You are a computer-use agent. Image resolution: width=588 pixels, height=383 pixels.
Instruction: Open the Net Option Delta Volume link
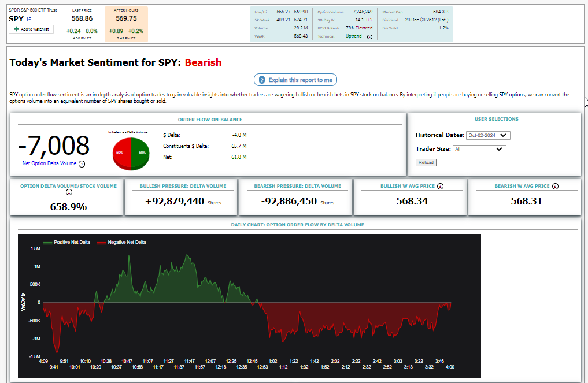tap(49, 163)
